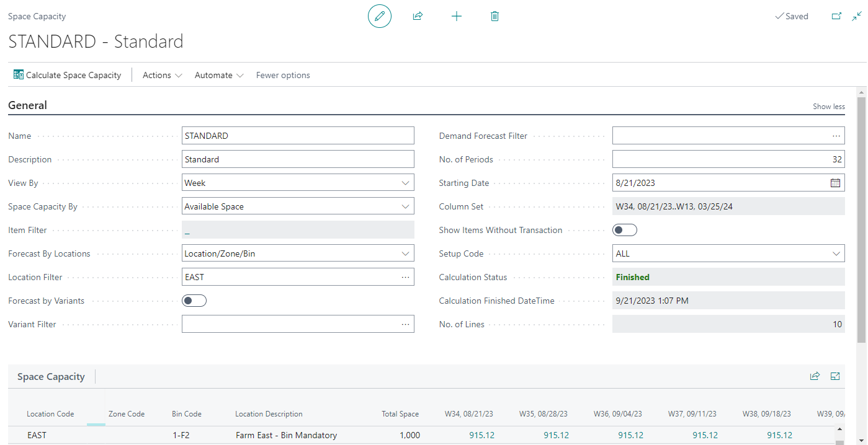Expand Space Capacity part to full view

tap(835, 376)
